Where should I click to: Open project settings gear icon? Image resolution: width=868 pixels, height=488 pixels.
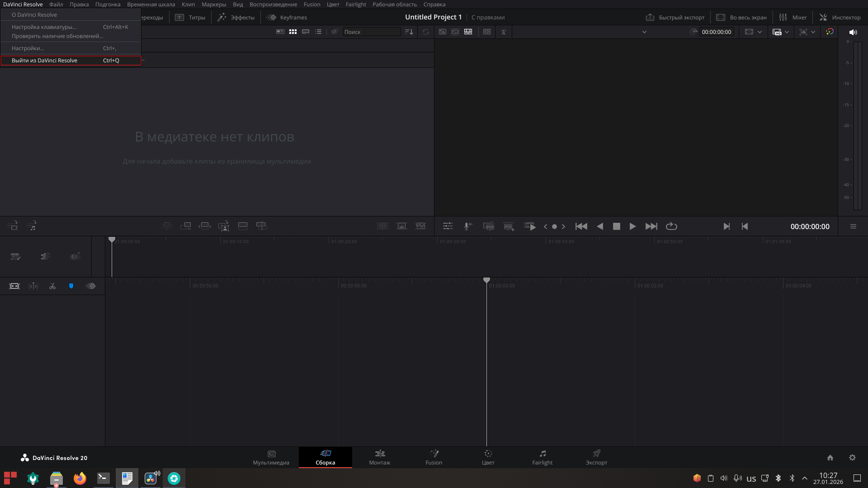tap(852, 458)
